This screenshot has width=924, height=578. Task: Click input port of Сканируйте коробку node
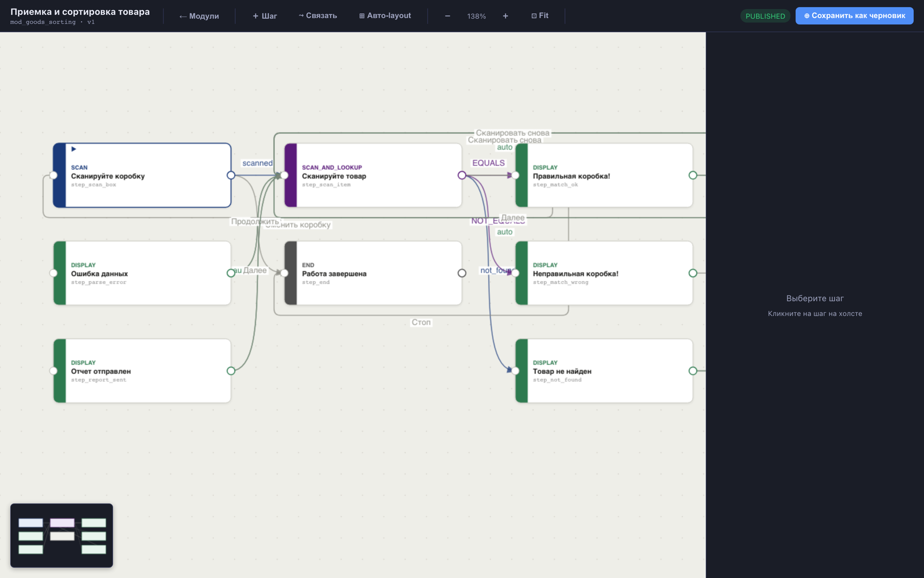[54, 175]
